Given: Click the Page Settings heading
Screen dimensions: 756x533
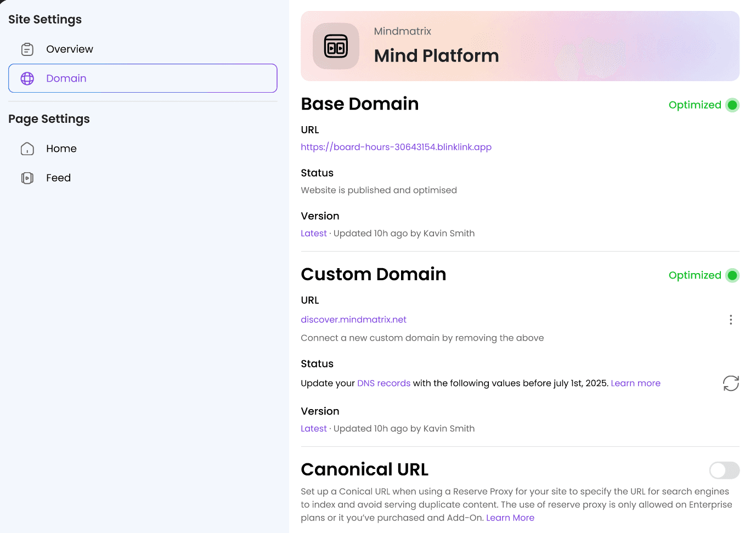Looking at the screenshot, I should pos(49,119).
